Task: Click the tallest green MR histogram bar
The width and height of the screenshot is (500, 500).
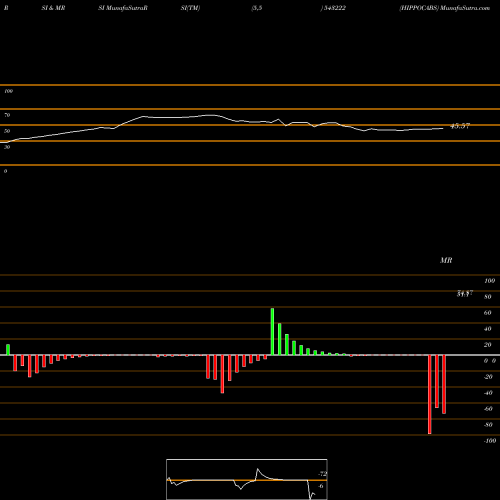Action: (x=272, y=332)
